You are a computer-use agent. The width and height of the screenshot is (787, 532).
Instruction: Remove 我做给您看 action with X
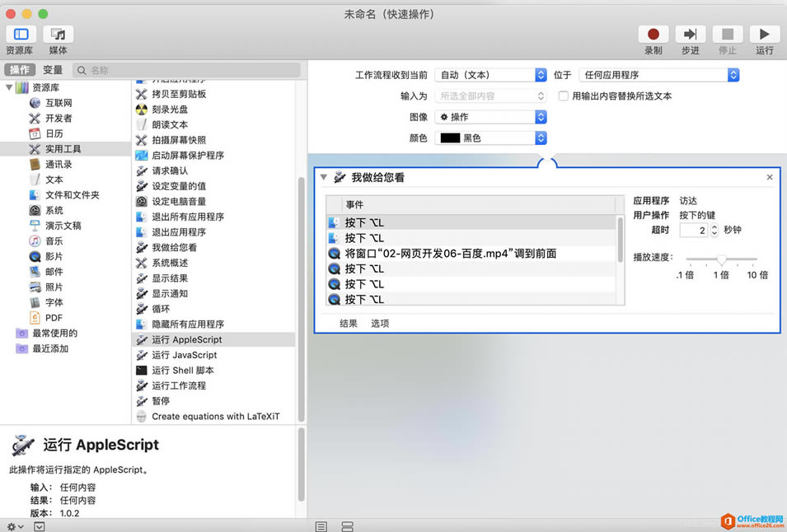(770, 177)
